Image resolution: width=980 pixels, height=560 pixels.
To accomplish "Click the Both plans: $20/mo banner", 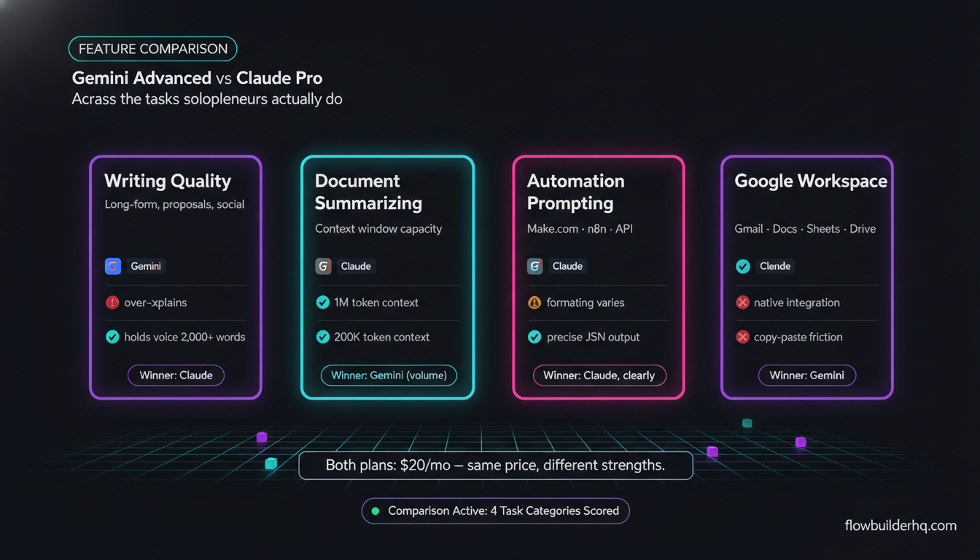I will [496, 465].
